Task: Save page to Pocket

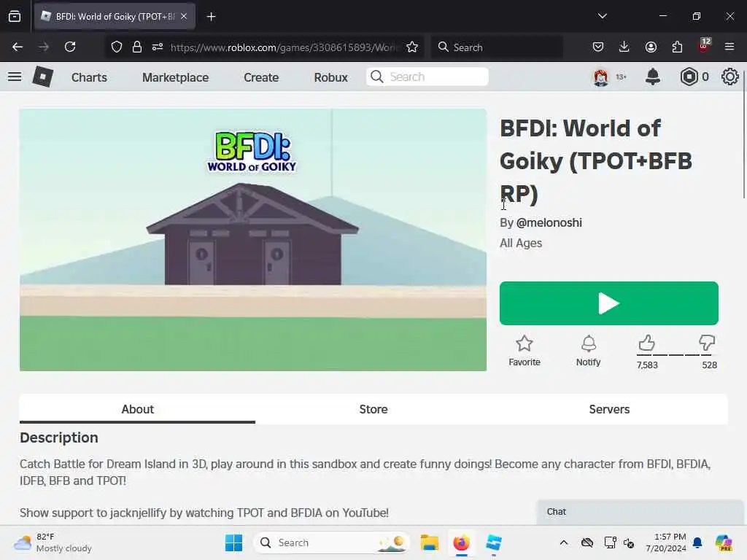Action: click(x=598, y=47)
